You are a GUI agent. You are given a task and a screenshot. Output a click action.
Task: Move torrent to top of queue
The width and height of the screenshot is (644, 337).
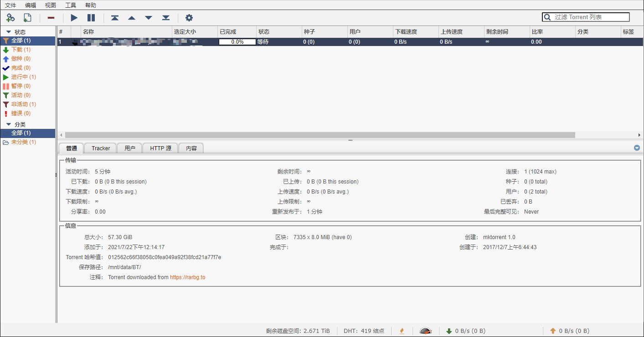(115, 18)
